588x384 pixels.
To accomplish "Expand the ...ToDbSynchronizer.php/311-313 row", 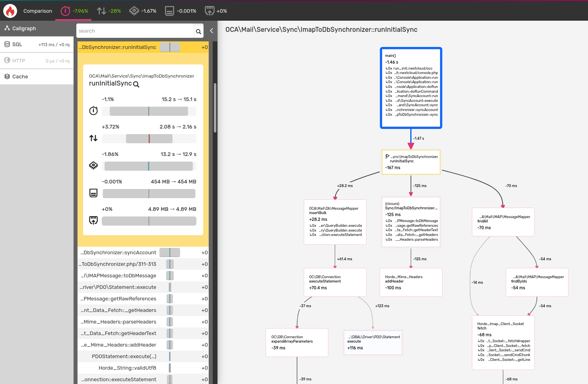I will 143,264.
